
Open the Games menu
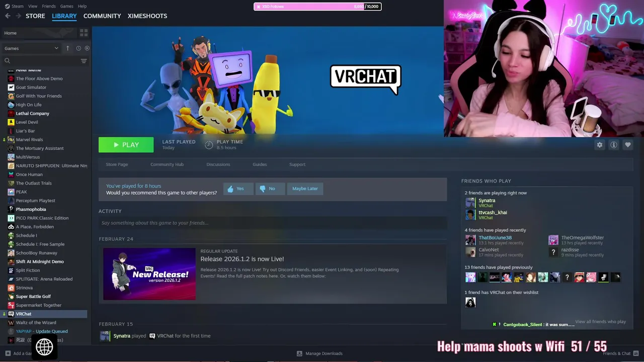pos(66,6)
